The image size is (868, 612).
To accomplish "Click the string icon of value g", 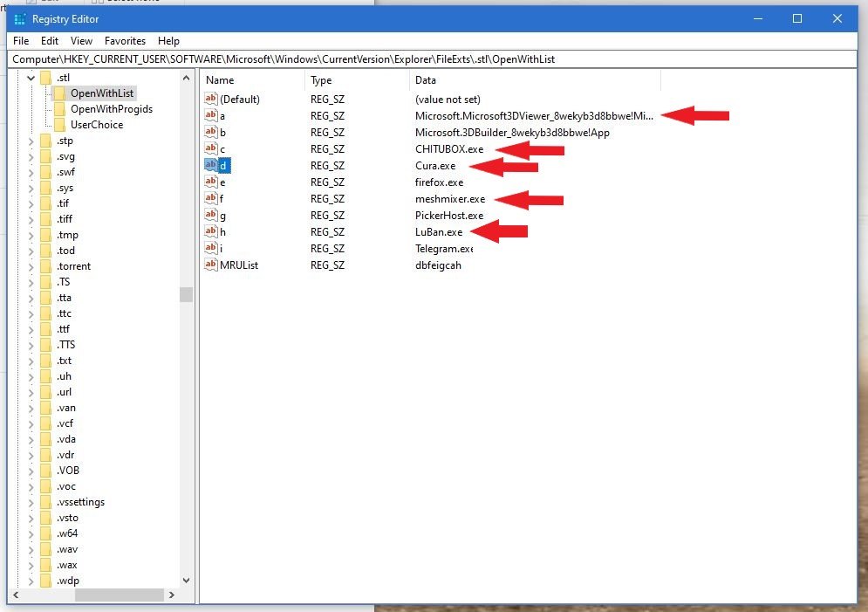I will tap(211, 215).
